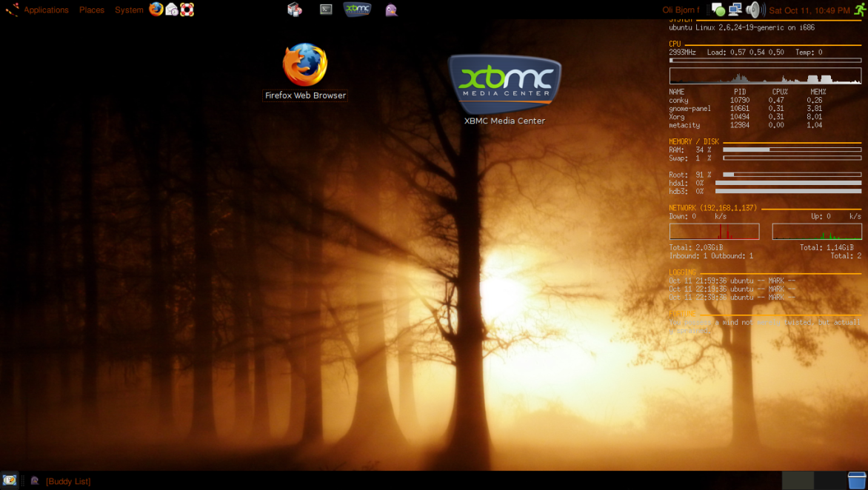
Task: Open the Places menu
Action: pos(92,10)
